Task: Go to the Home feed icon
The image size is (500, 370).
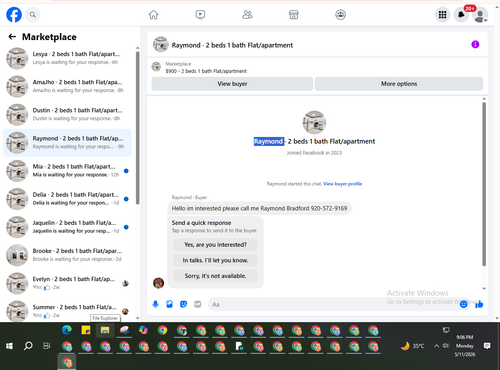Action: (x=153, y=15)
